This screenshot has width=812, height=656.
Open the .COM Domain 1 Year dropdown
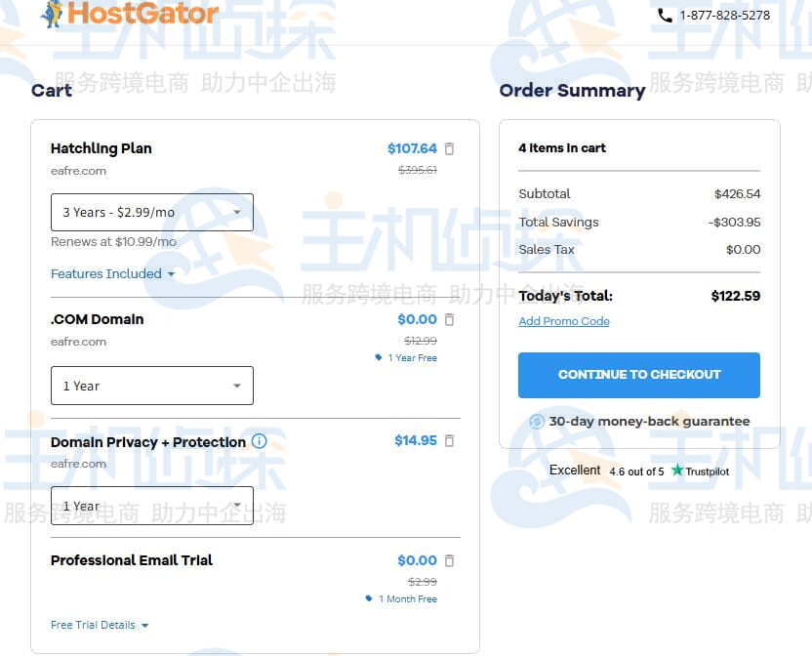(152, 386)
